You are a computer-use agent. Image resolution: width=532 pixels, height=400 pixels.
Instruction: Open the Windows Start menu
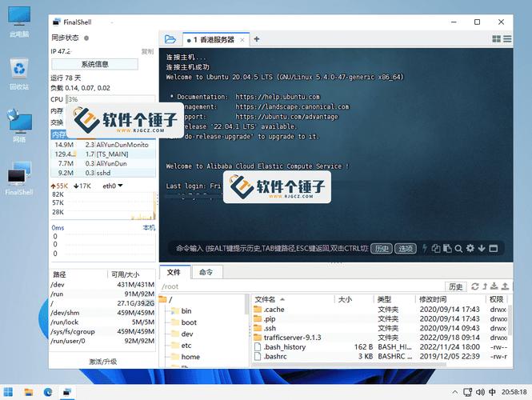point(8,392)
